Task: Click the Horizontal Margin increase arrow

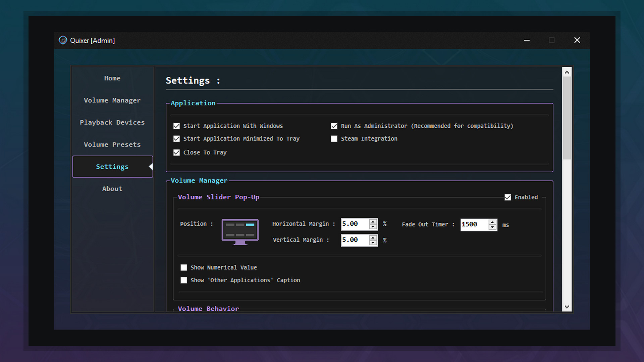Action: [x=372, y=222]
